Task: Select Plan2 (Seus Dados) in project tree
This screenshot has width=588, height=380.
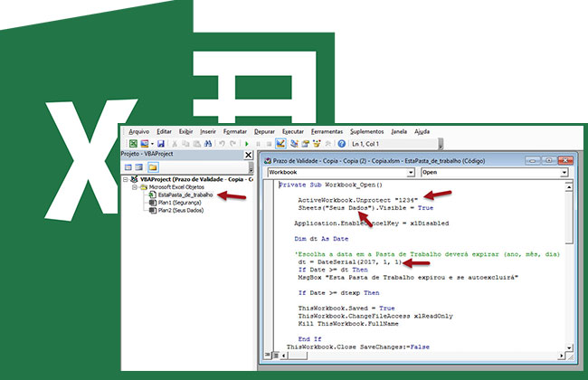Action: point(181,211)
